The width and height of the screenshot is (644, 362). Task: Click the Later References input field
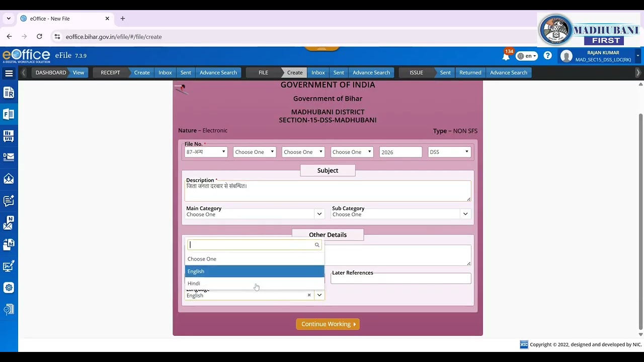click(401, 279)
